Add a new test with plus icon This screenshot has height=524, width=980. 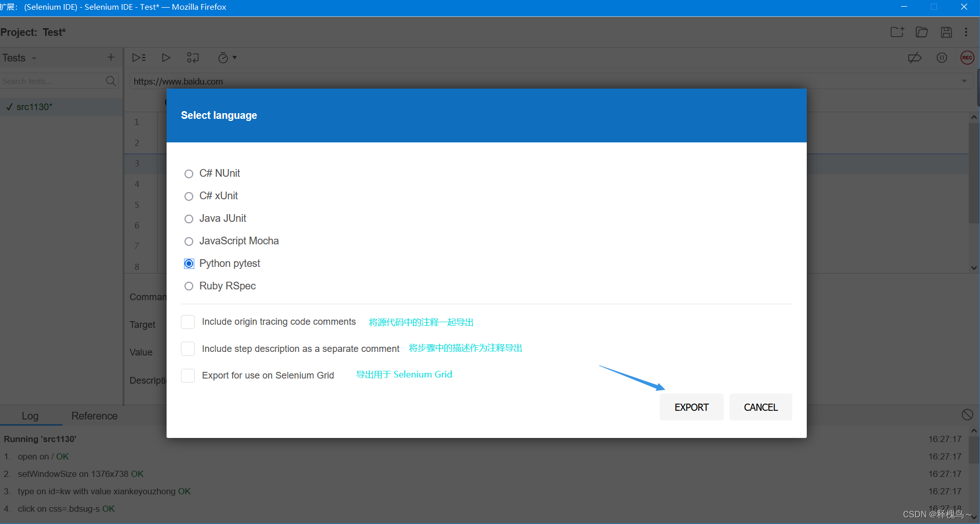[x=111, y=57]
